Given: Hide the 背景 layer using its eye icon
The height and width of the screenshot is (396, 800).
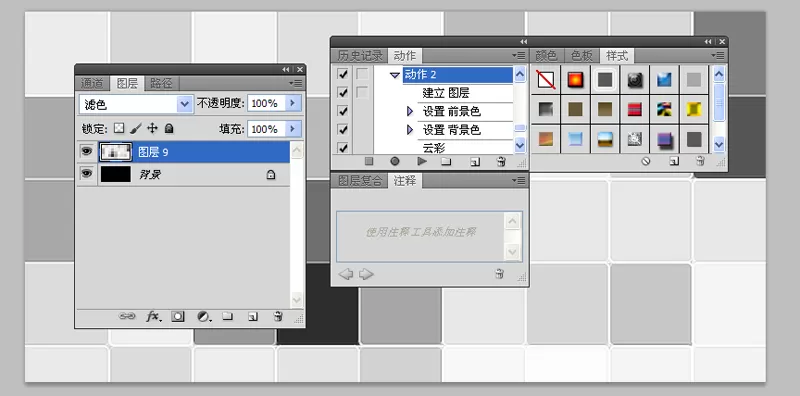Looking at the screenshot, I should coord(87,174).
